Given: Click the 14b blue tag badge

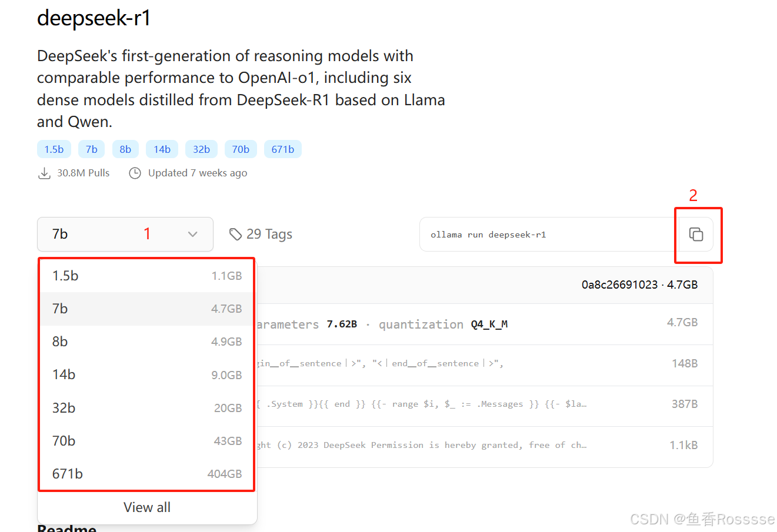Looking at the screenshot, I should [162, 149].
